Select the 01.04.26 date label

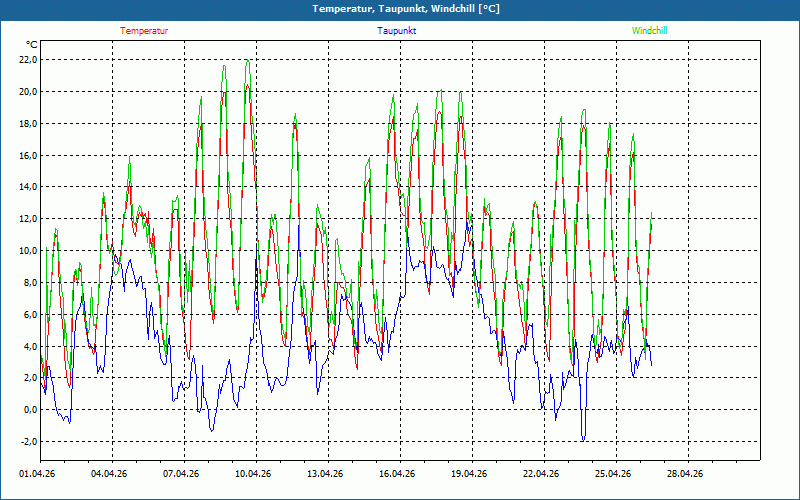(x=37, y=475)
